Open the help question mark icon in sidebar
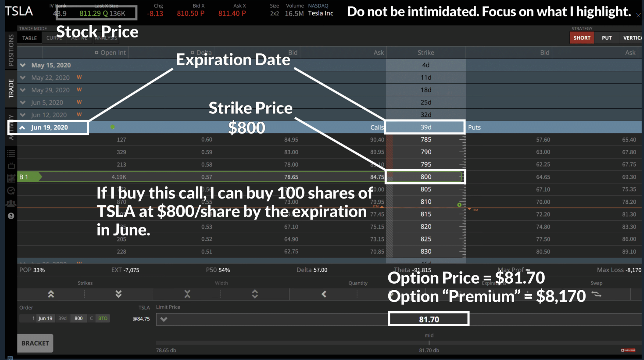Screen dimensions: 644x360 coord(11,215)
